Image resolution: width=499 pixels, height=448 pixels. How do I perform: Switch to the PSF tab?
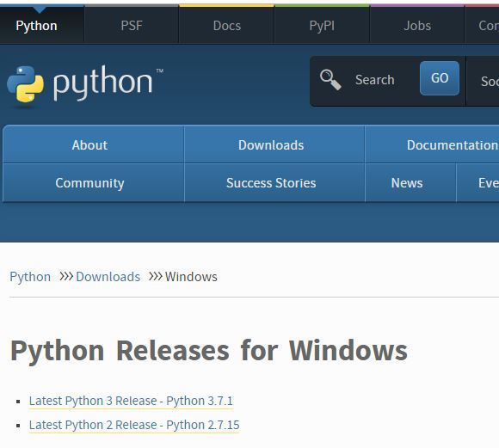tap(132, 26)
